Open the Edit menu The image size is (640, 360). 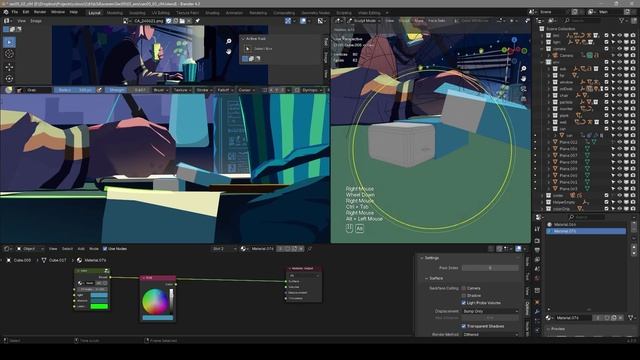(x=26, y=12)
